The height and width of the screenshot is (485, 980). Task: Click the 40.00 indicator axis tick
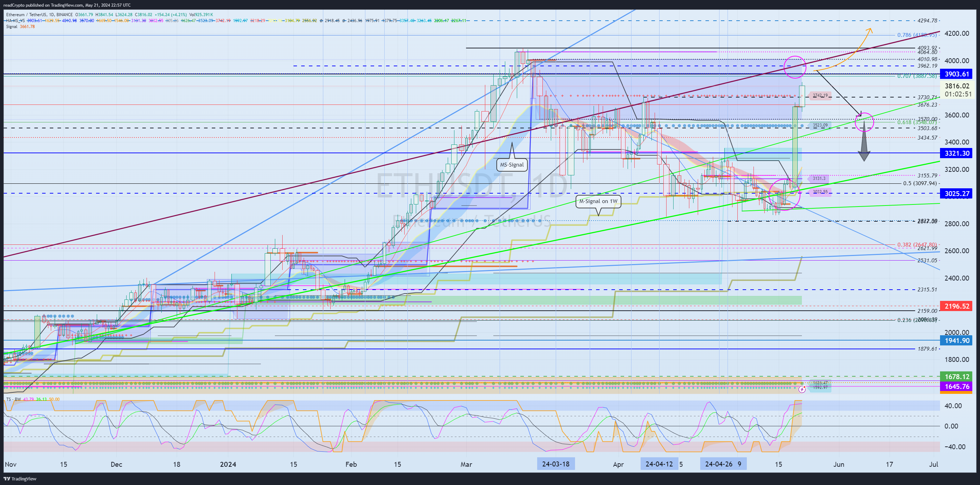pyautogui.click(x=953, y=405)
